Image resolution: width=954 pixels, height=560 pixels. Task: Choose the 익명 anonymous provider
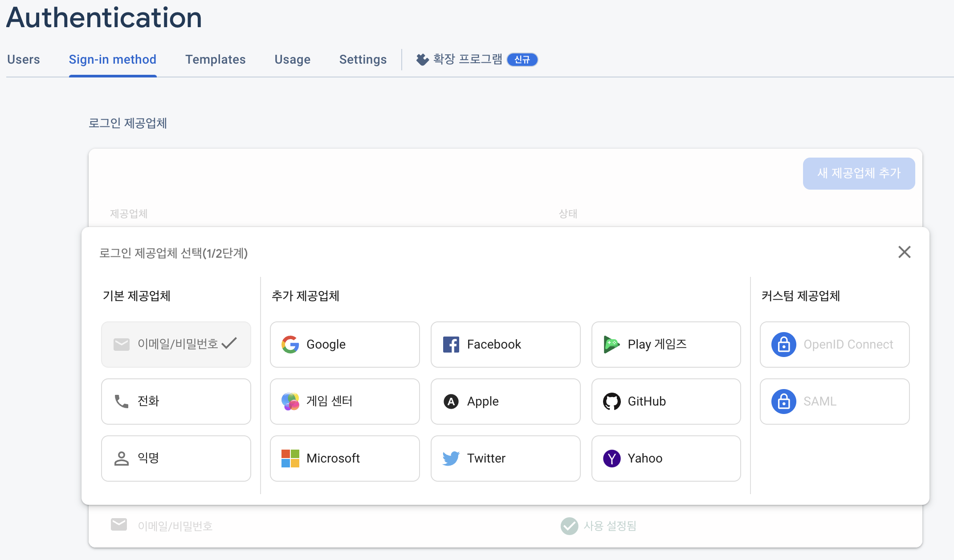[176, 458]
